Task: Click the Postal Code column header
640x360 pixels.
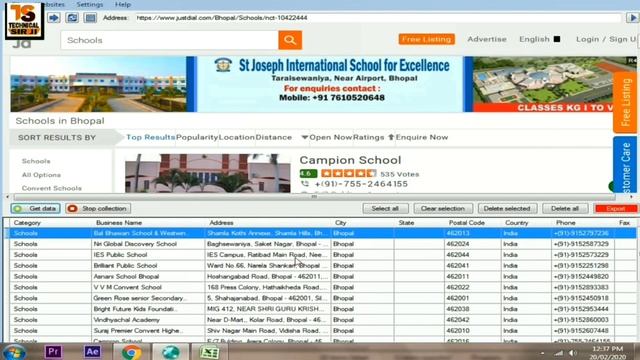Action: (x=467, y=223)
